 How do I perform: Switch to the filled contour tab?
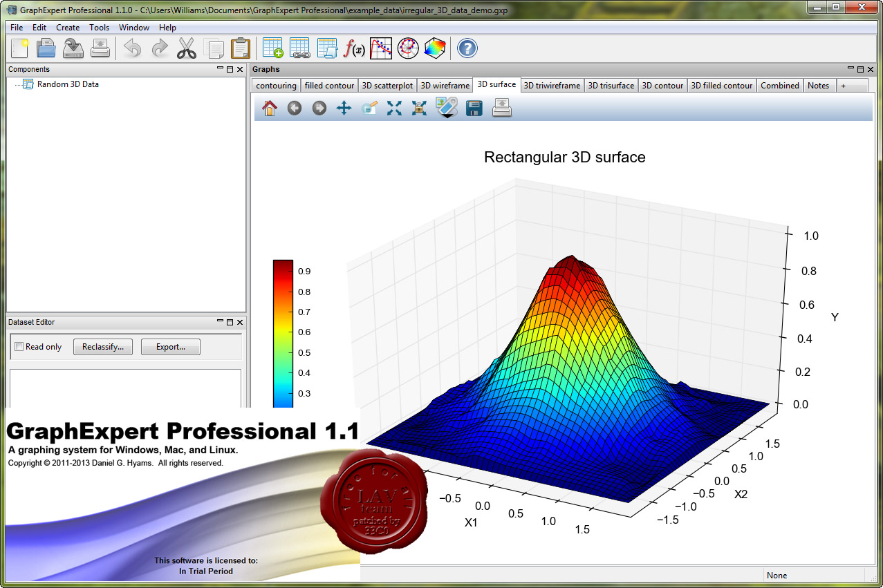click(329, 86)
